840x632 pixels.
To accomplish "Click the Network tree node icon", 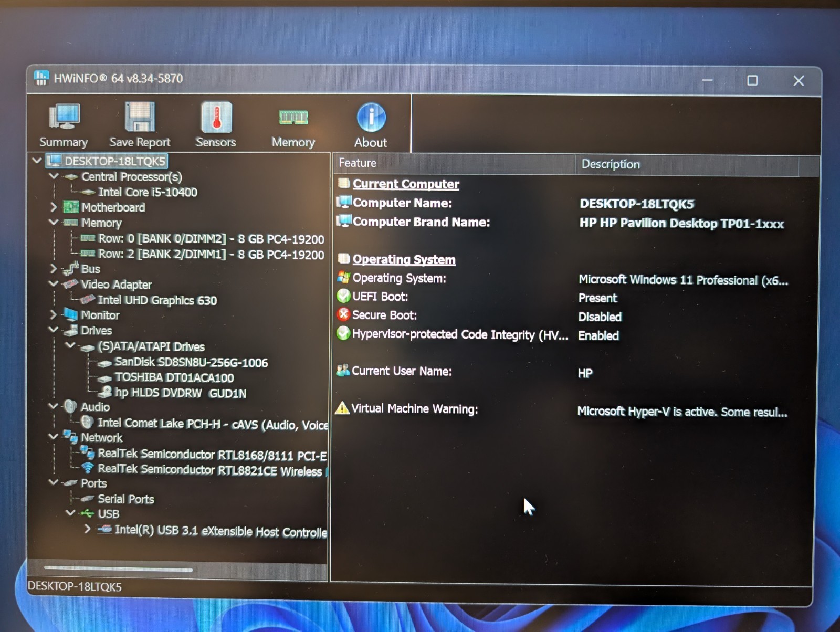I will 70,437.
